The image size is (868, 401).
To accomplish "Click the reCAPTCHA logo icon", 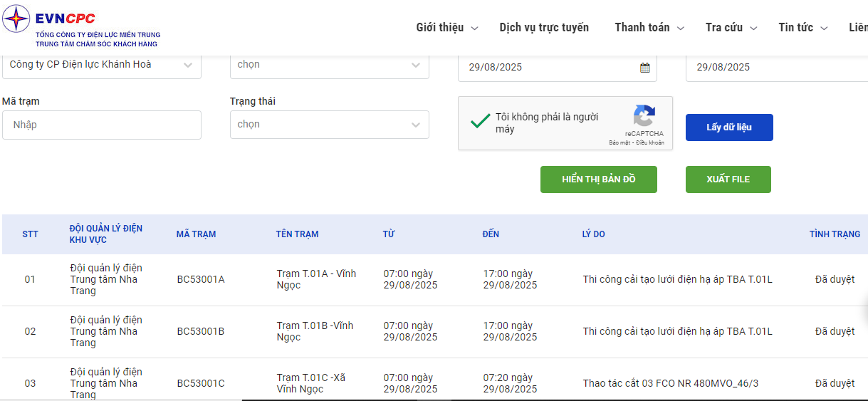I will click(x=644, y=115).
